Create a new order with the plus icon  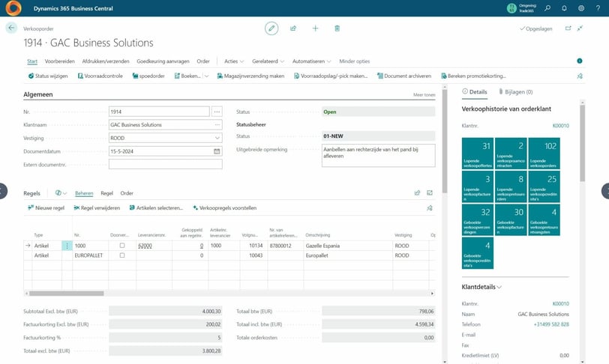[x=315, y=28]
